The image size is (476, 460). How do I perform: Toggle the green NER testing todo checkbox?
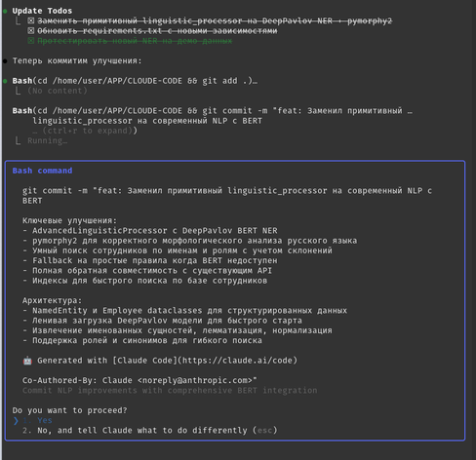(31, 41)
